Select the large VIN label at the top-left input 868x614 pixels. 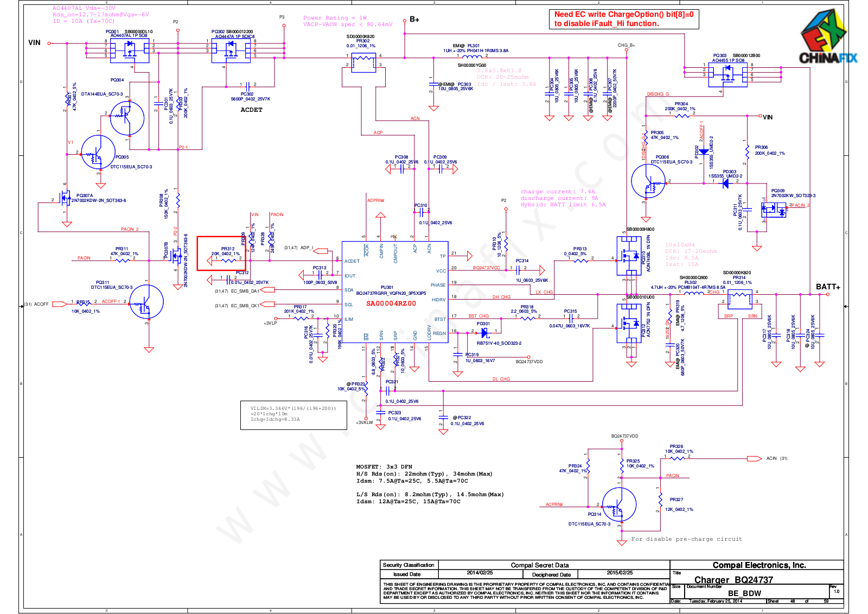coord(34,42)
